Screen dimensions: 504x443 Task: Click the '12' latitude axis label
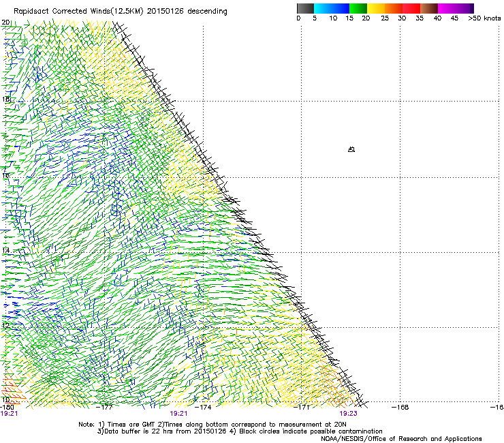pyautogui.click(x=5, y=325)
